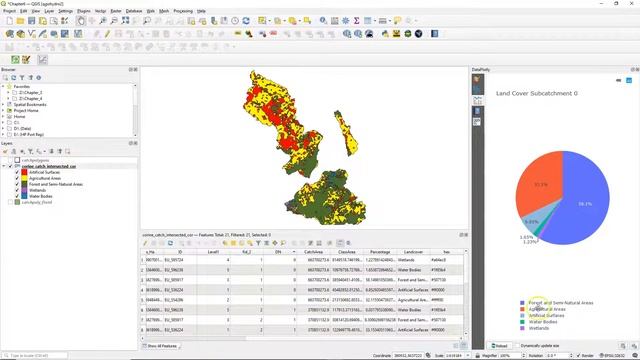This screenshot has width=640, height=360.
Task: Click the filter legend icon in Layers panel
Action: tap(30, 151)
